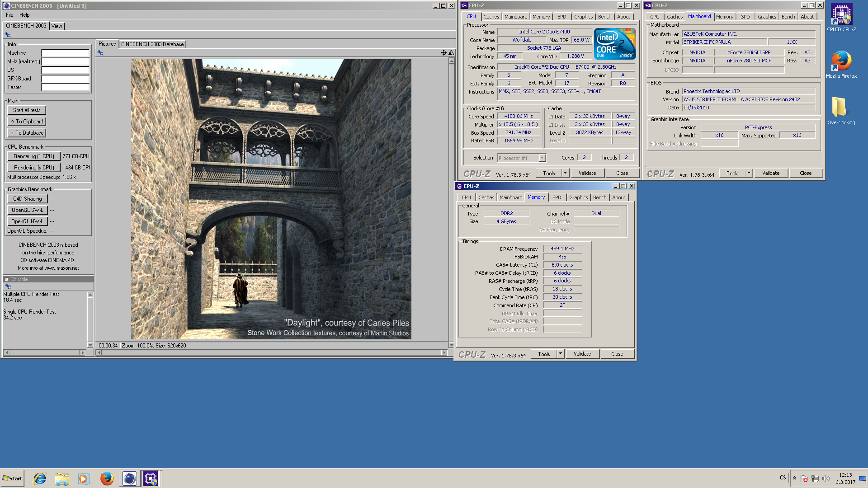This screenshot has width=868, height=488.
Task: Click the volume speaker tray icon
Action: [826, 479]
